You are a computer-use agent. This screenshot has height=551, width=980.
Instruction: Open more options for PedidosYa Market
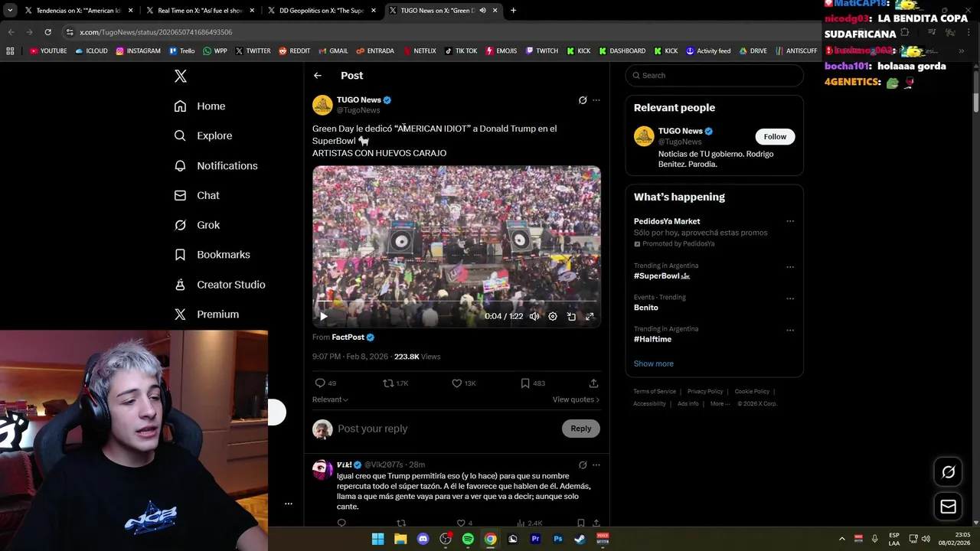pos(790,221)
